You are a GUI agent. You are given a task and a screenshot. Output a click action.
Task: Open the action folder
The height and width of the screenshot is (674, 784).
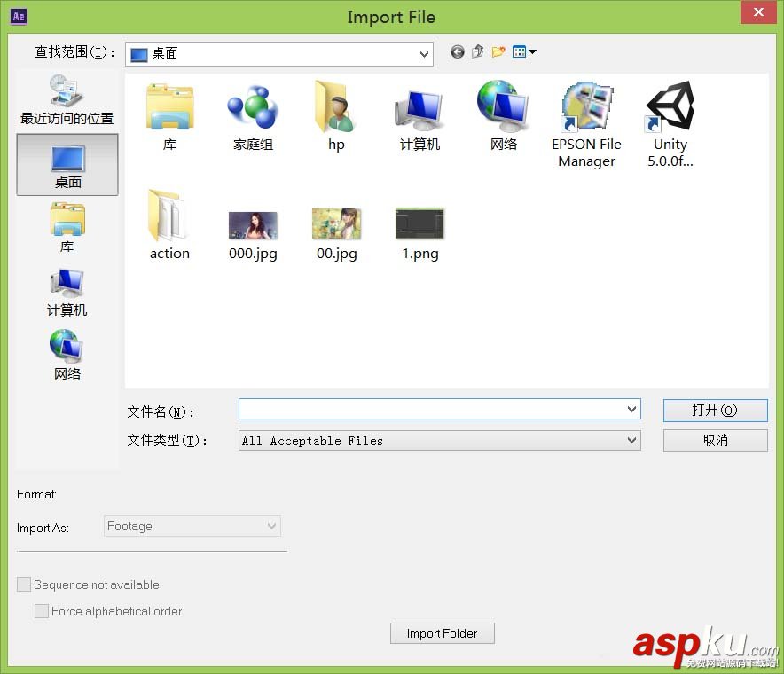169,222
